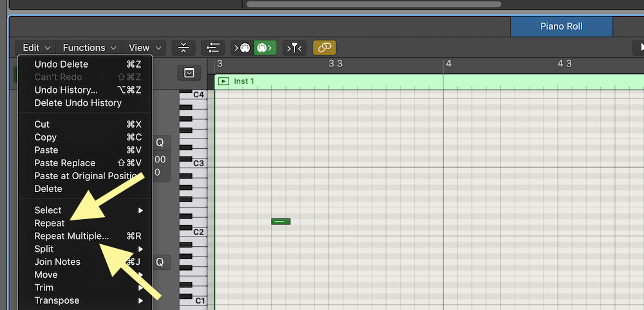Select Delete Undo History

click(85, 102)
